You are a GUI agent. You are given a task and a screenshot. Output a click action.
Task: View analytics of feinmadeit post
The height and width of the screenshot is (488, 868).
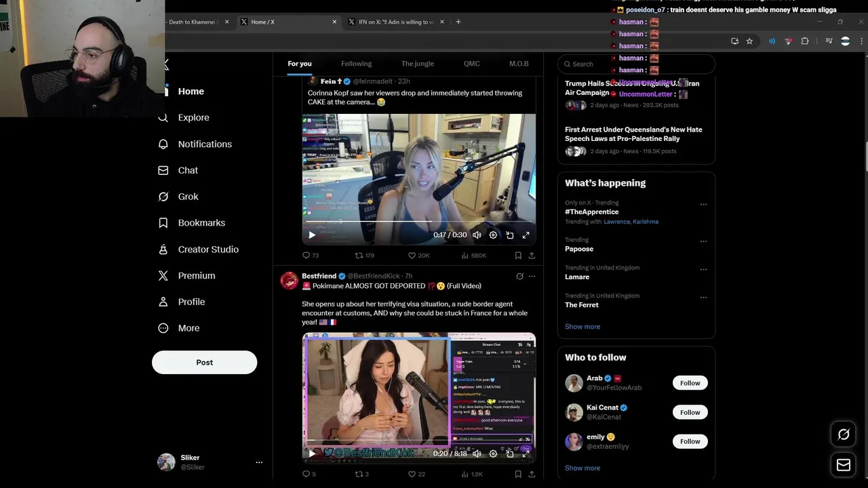[x=473, y=256]
